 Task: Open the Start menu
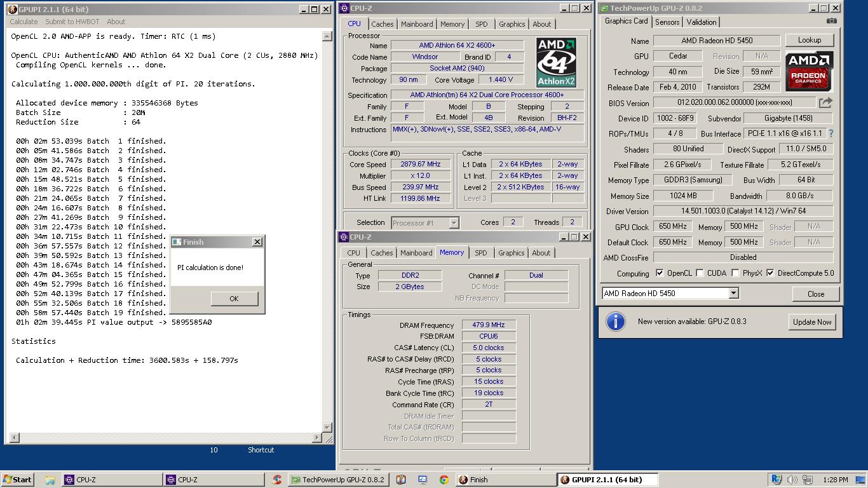(x=18, y=480)
